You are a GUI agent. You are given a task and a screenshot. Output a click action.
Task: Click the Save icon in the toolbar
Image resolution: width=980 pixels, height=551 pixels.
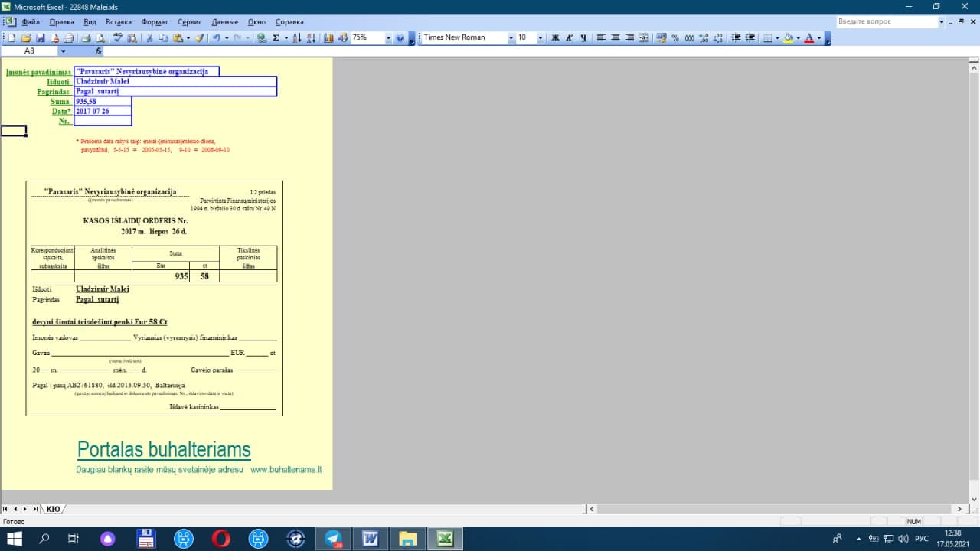point(40,37)
